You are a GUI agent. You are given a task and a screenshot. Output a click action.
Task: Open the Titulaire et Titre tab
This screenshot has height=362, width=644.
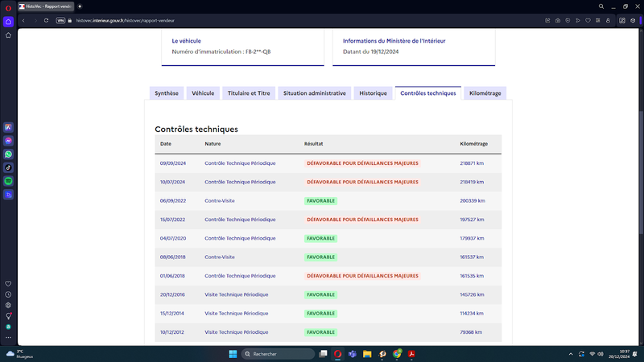[x=249, y=93]
